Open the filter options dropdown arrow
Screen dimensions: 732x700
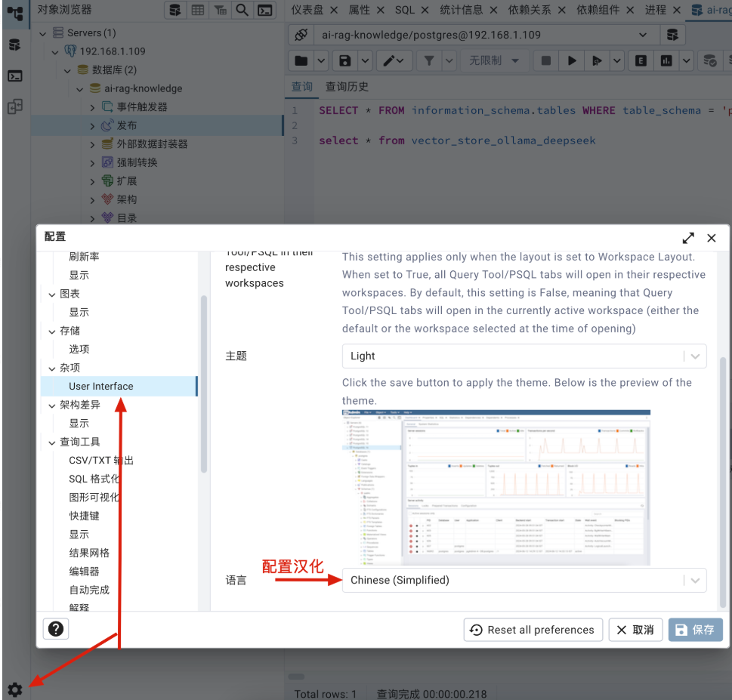click(x=449, y=60)
